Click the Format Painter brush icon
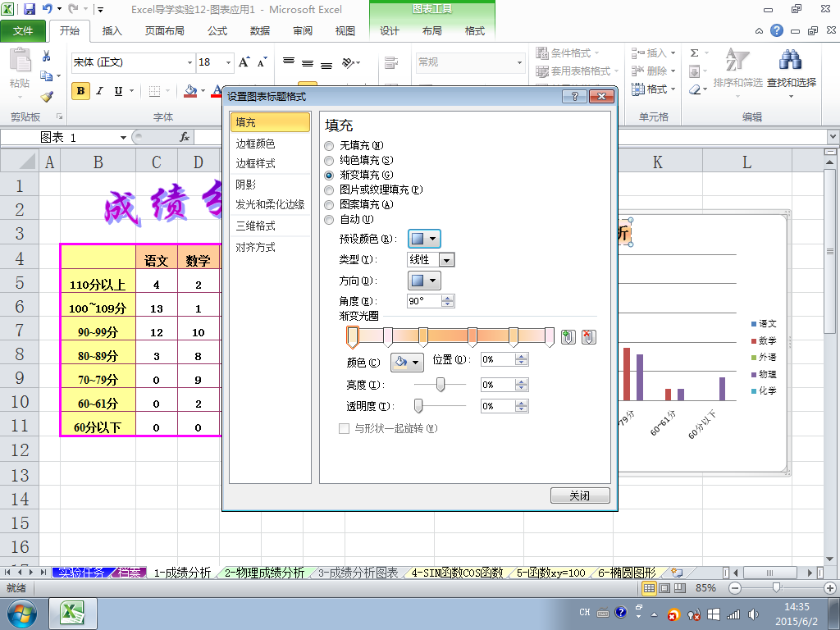Image resolution: width=840 pixels, height=630 pixels. [47, 97]
